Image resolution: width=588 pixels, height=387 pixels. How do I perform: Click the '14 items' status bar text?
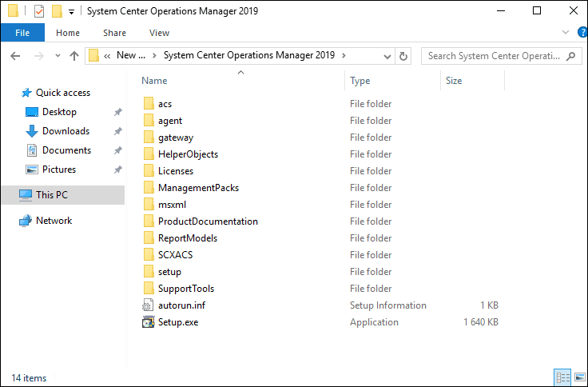(29, 378)
